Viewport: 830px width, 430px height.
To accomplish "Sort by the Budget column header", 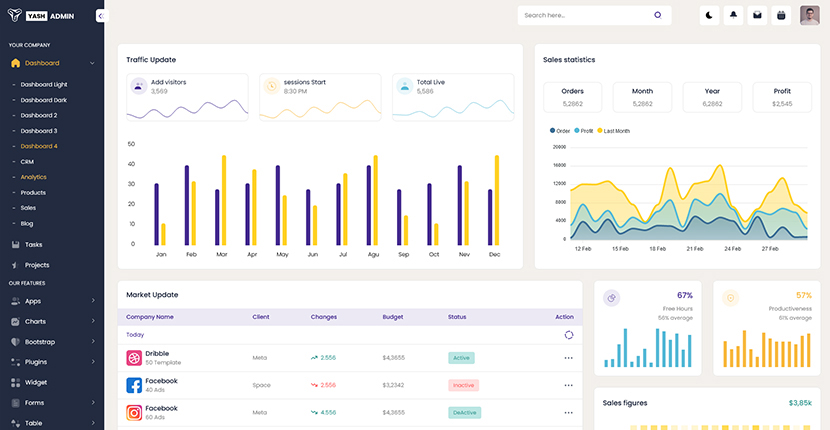I will (x=393, y=317).
